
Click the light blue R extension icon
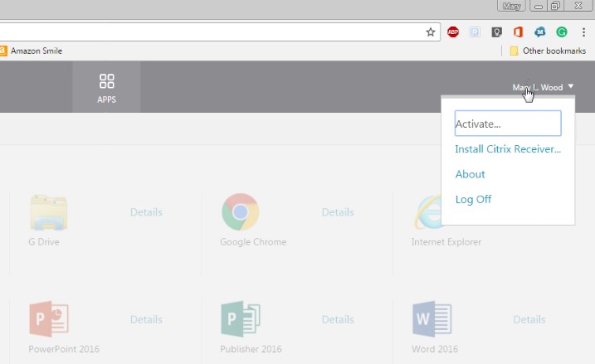pyautogui.click(x=475, y=32)
